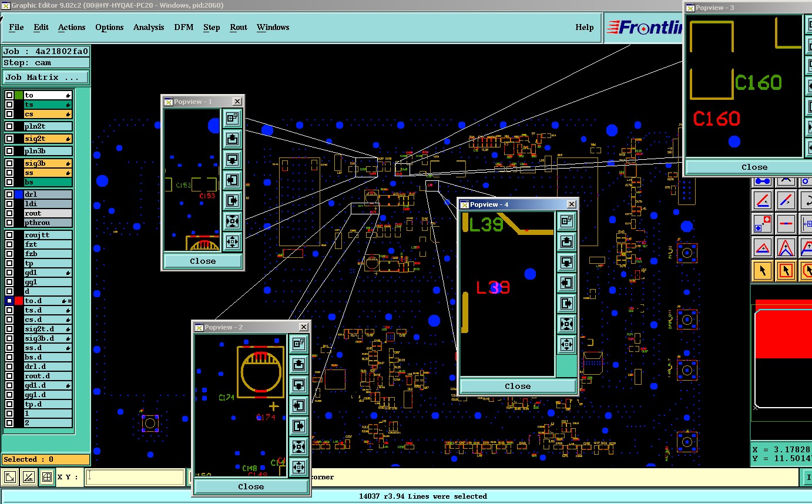Pan down in Popview 1
The image size is (812, 504).
(x=232, y=159)
